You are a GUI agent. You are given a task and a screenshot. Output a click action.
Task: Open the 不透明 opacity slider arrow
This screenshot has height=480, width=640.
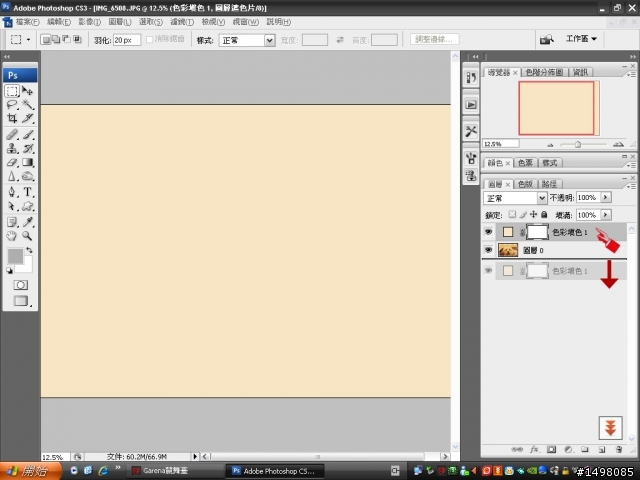click(x=606, y=198)
